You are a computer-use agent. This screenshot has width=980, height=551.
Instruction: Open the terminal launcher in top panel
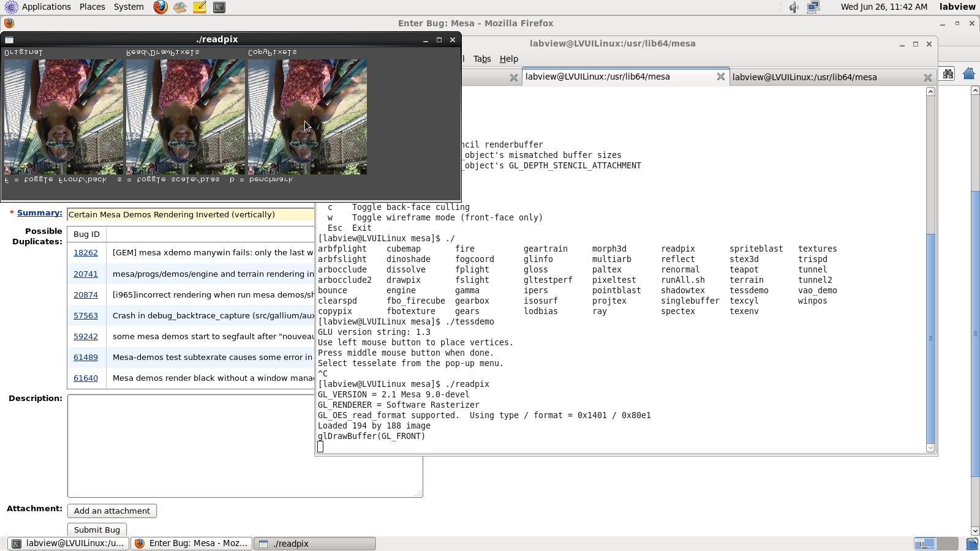[x=219, y=7]
